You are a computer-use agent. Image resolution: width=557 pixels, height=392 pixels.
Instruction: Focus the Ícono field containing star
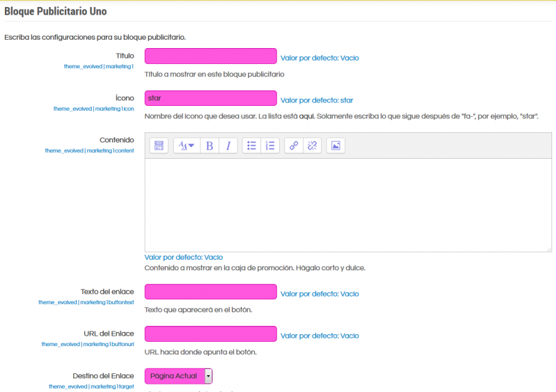tap(210, 98)
